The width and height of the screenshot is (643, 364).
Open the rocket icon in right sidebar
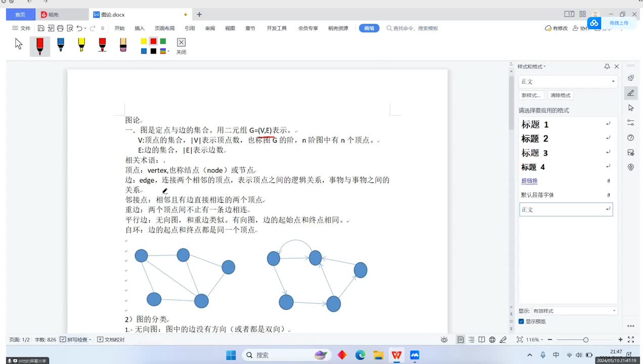pos(630,78)
